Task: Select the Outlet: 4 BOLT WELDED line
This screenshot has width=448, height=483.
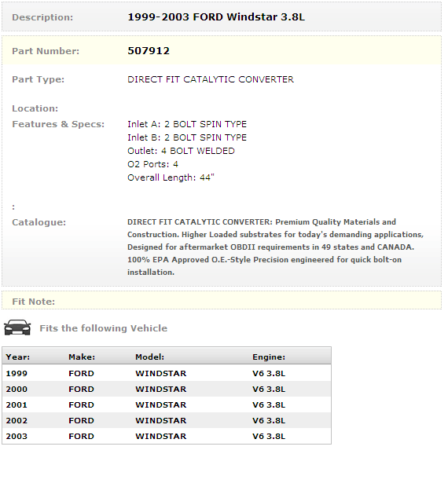Action: pyautogui.click(x=181, y=151)
